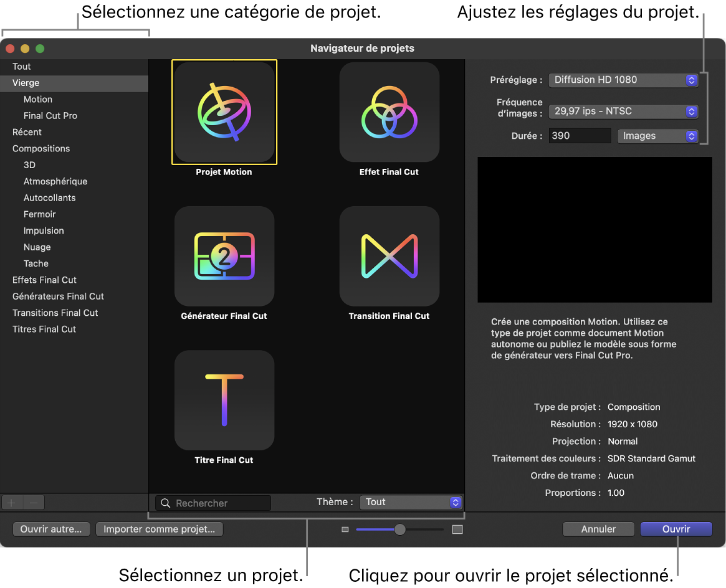726x588 pixels.
Task: Select the Générateur Final Cut icon
Action: [224, 256]
